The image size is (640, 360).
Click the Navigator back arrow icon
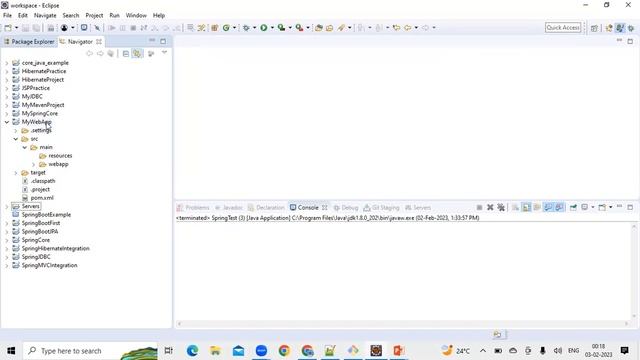tap(89, 53)
